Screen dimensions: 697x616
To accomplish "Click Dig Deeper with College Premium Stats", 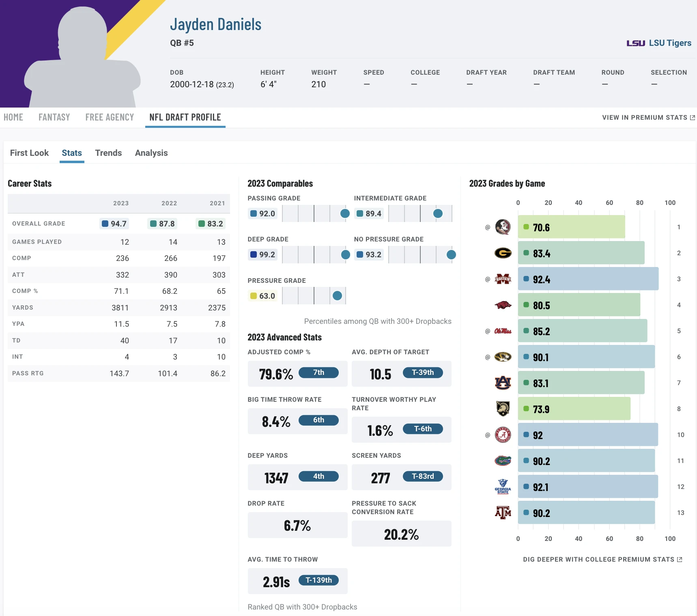I will (x=602, y=560).
